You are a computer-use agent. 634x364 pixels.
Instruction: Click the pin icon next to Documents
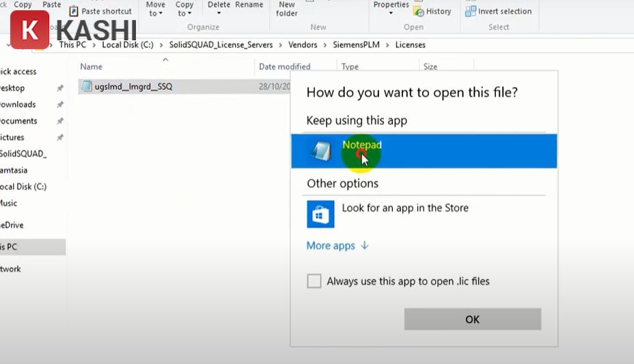click(x=60, y=121)
